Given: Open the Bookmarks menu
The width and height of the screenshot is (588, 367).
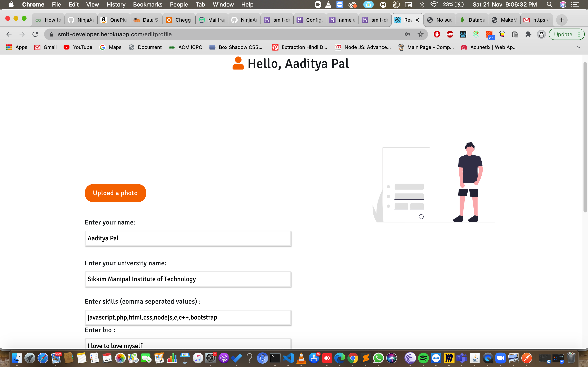Looking at the screenshot, I should coord(147,4).
